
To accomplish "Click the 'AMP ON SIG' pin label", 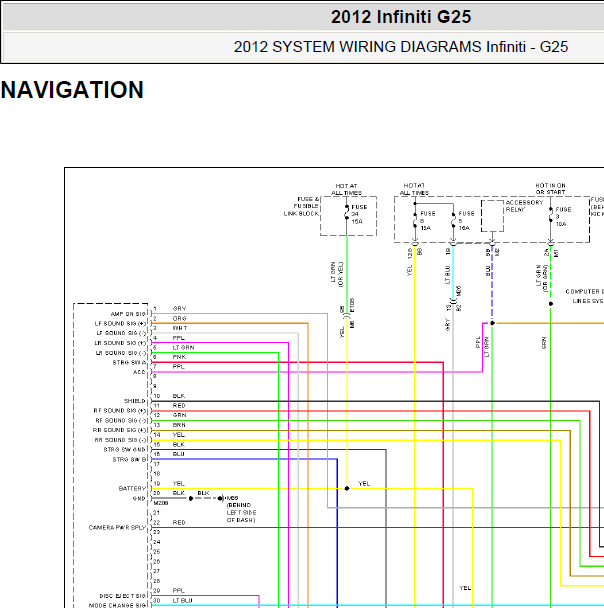I will coord(128,314).
